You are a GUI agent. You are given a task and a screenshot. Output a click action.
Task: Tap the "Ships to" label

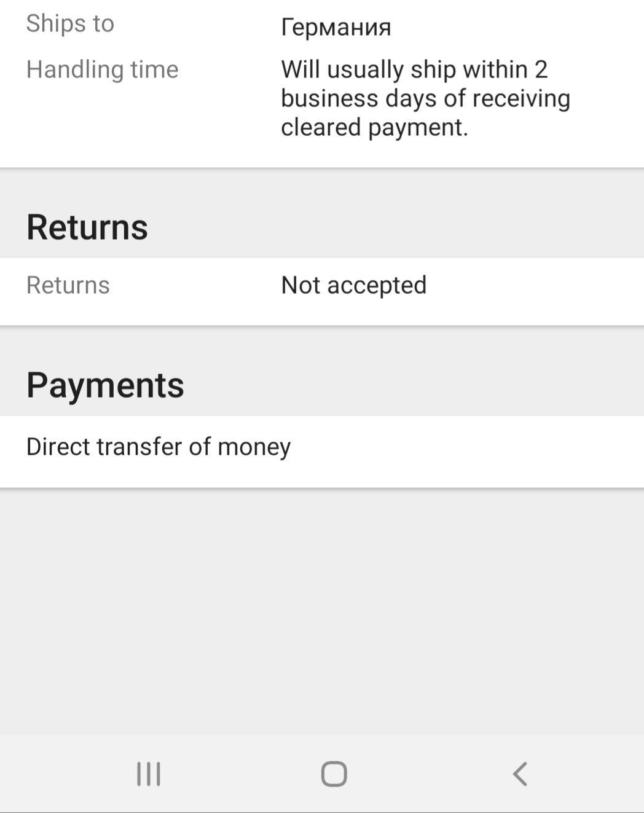[70, 24]
